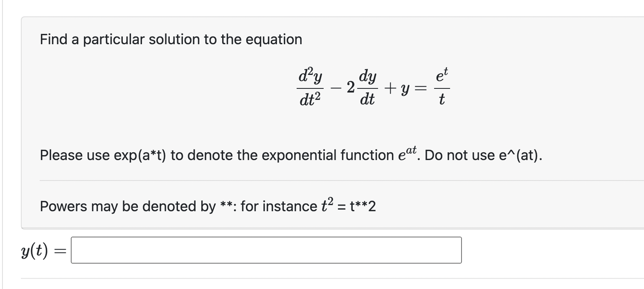Click the e^(at) expression in the instructions

pyautogui.click(x=407, y=154)
